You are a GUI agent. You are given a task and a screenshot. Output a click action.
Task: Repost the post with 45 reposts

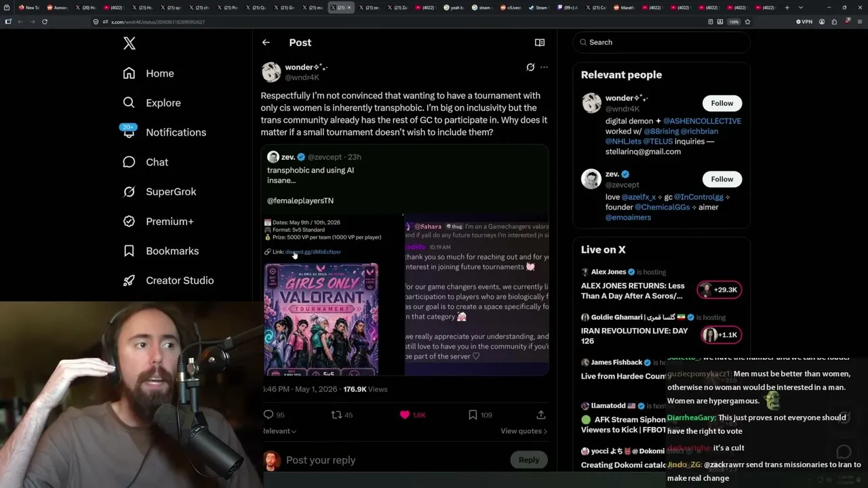[336, 415]
